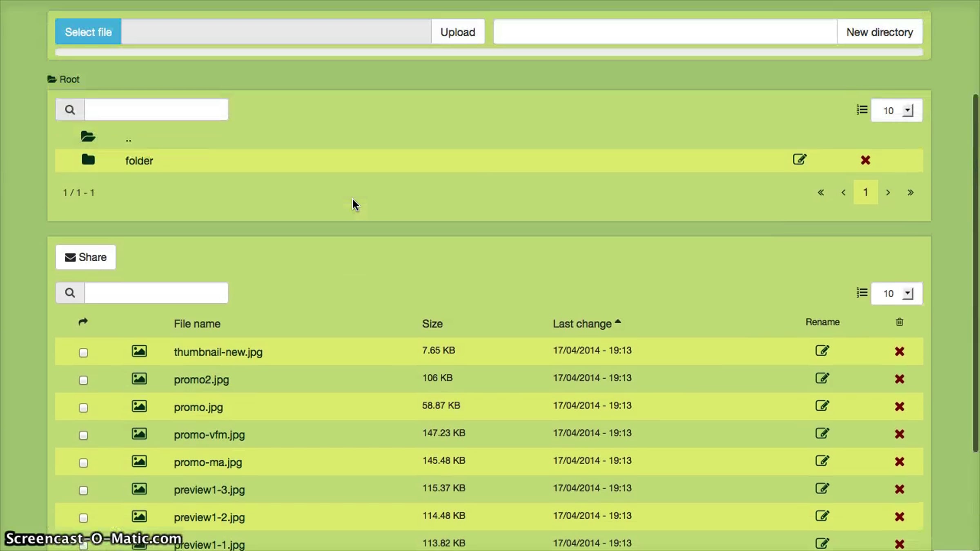Image resolution: width=980 pixels, height=551 pixels.
Task: Select preview1-3.jpg checkbox
Action: [x=83, y=491]
